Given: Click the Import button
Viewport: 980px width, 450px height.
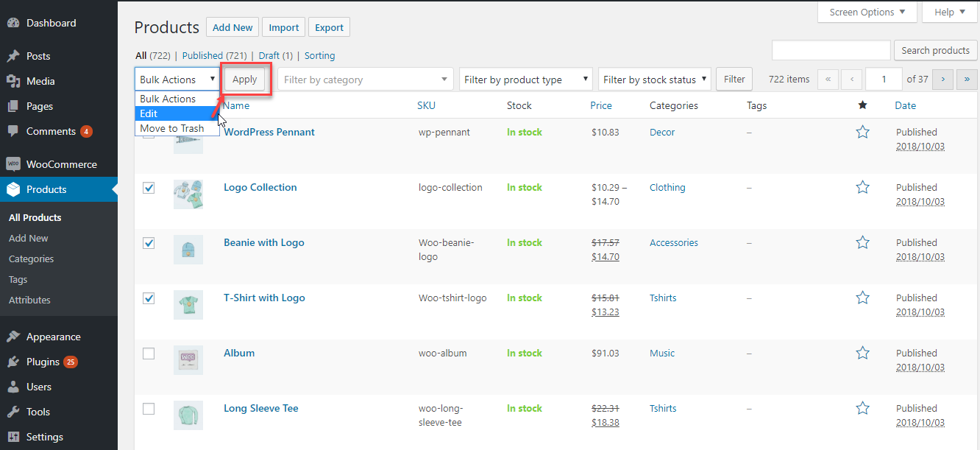Looking at the screenshot, I should coord(284,27).
